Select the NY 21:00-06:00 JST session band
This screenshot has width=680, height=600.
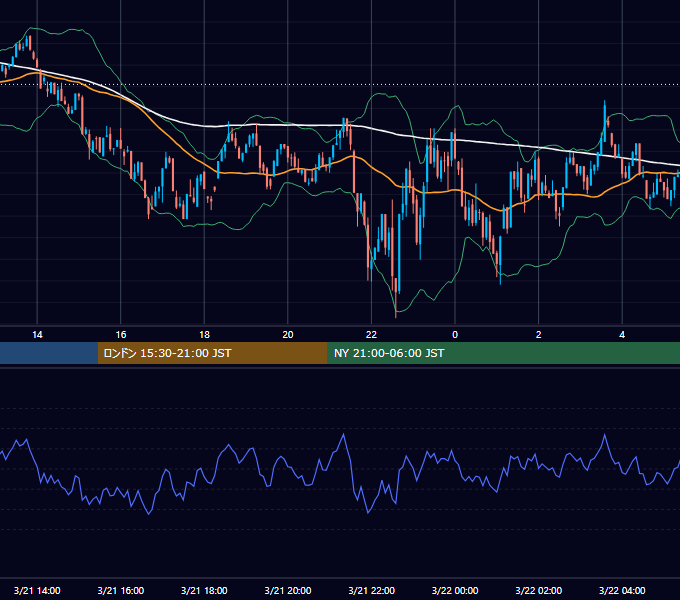pyautogui.click(x=503, y=353)
